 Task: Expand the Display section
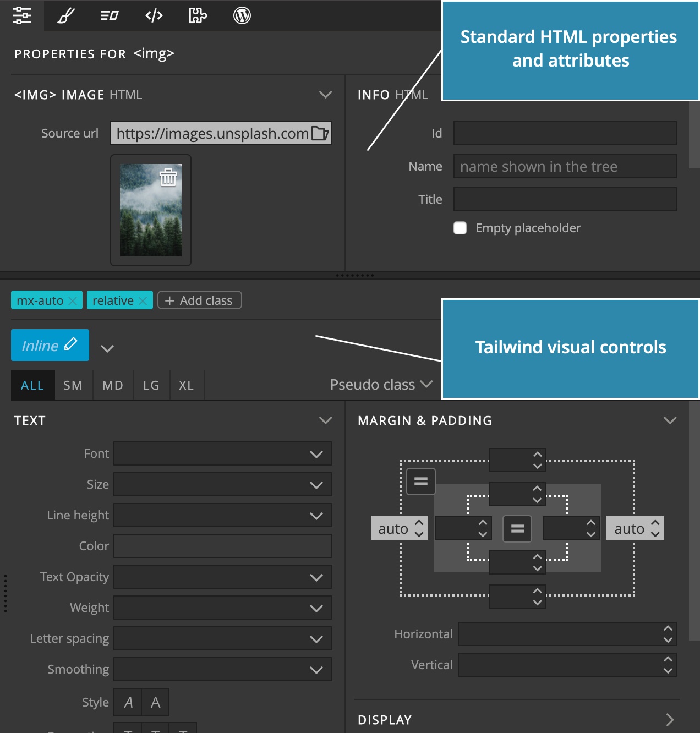coord(670,720)
